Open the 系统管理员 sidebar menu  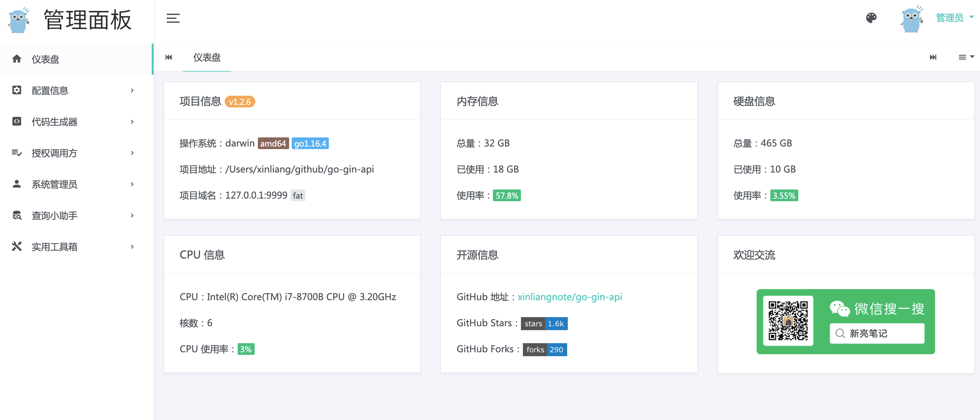(x=76, y=184)
